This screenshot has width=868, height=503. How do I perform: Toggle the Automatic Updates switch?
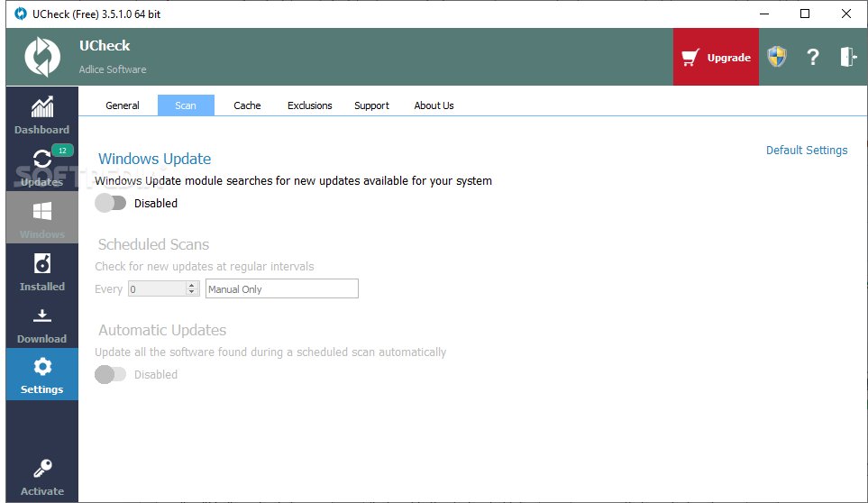point(111,375)
